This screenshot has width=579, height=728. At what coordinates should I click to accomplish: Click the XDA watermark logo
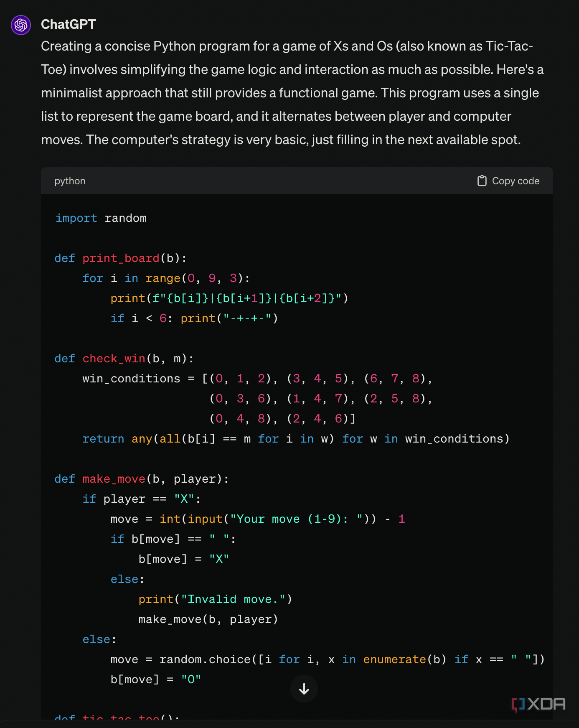pos(538,704)
